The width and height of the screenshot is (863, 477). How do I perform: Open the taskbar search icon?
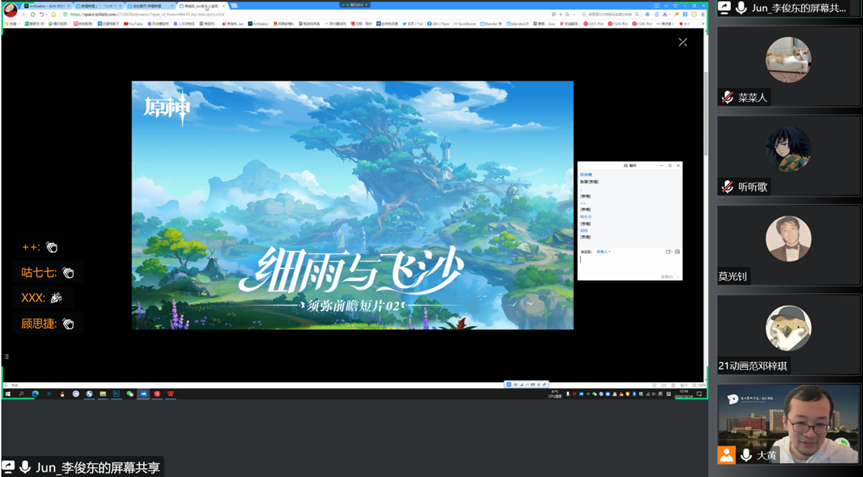[x=21, y=394]
